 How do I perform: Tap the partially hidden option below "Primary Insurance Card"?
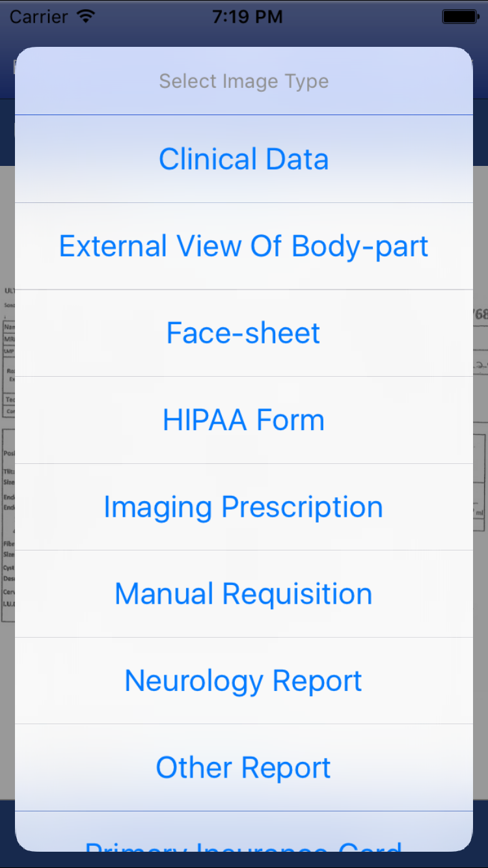(x=243, y=865)
